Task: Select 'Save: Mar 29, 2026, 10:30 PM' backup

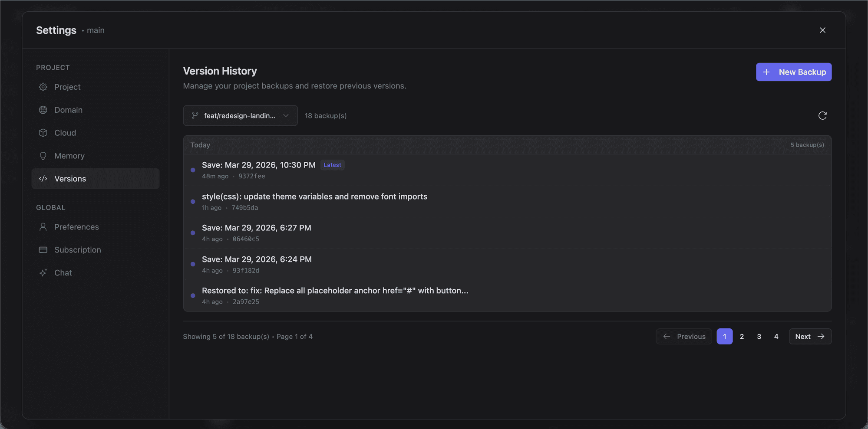Action: click(507, 170)
